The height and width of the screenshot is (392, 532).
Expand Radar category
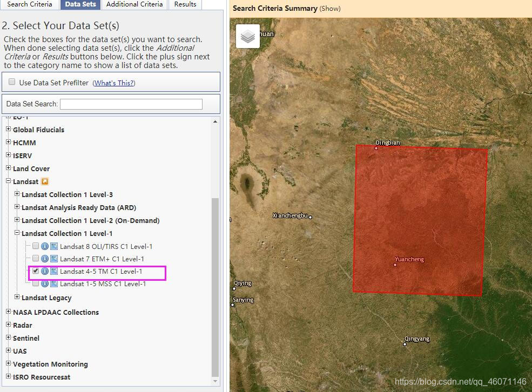coord(9,324)
